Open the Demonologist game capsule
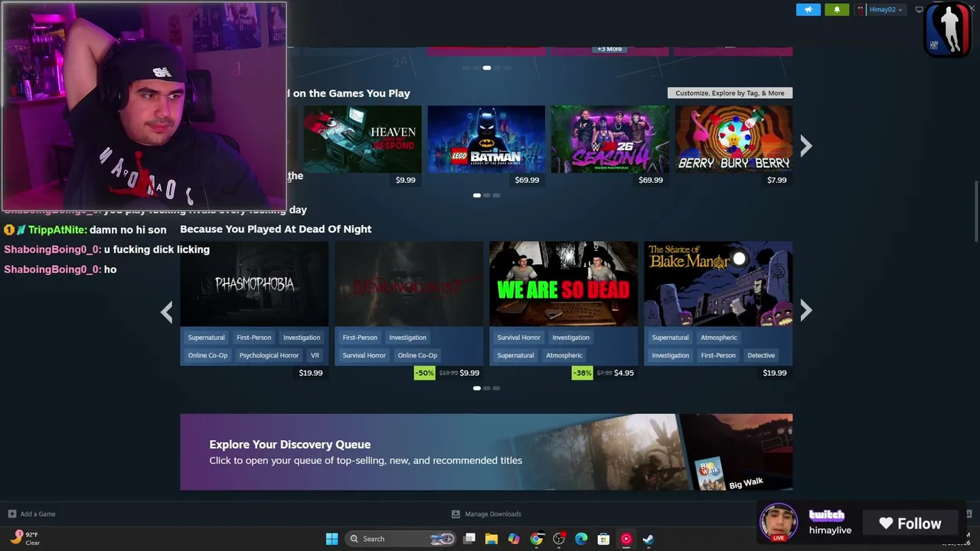 click(x=409, y=284)
